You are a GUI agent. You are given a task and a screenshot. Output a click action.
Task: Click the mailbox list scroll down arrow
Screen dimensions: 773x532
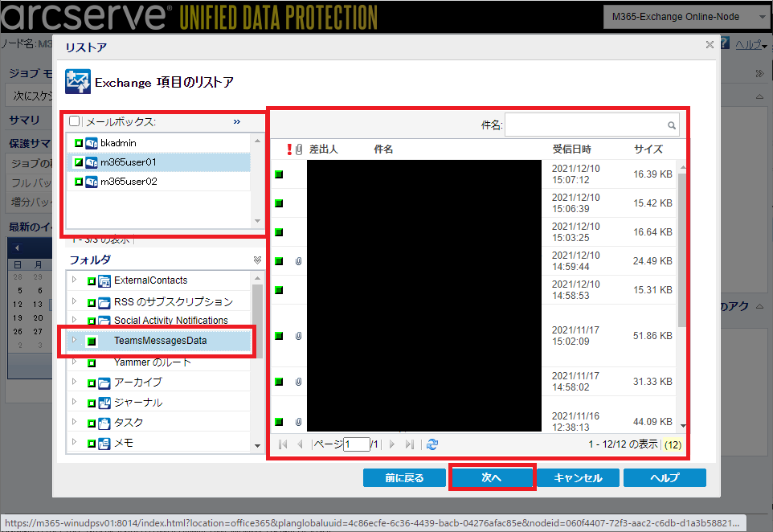click(257, 221)
